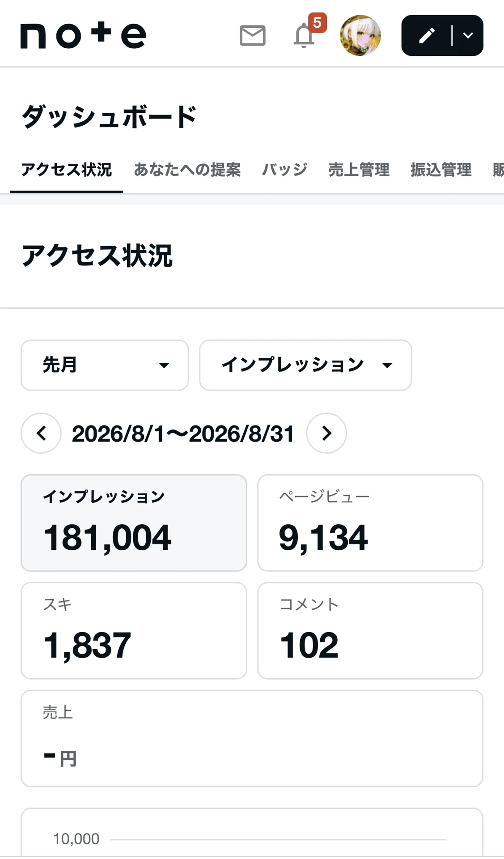
Task: Switch to the 売上管理 tab
Action: [359, 170]
